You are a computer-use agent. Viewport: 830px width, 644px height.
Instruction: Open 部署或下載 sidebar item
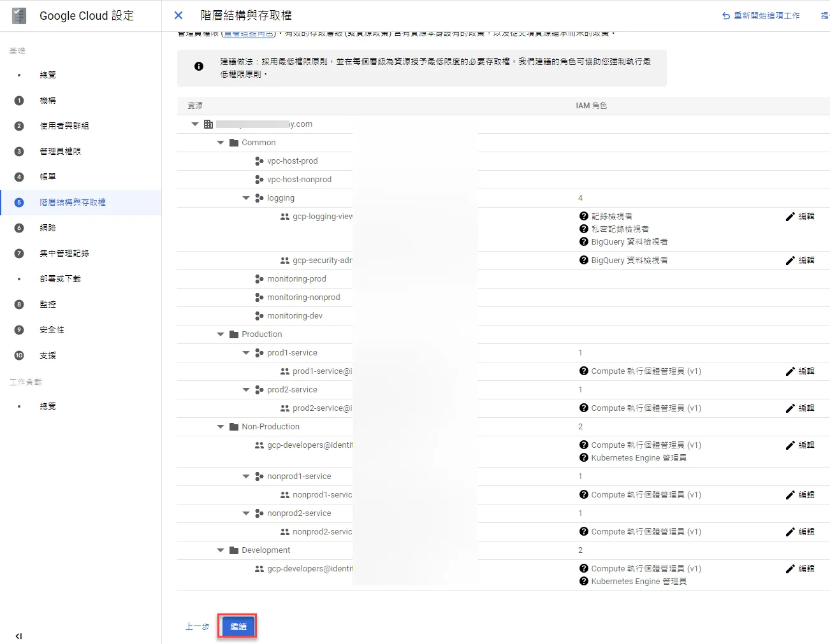(60, 278)
